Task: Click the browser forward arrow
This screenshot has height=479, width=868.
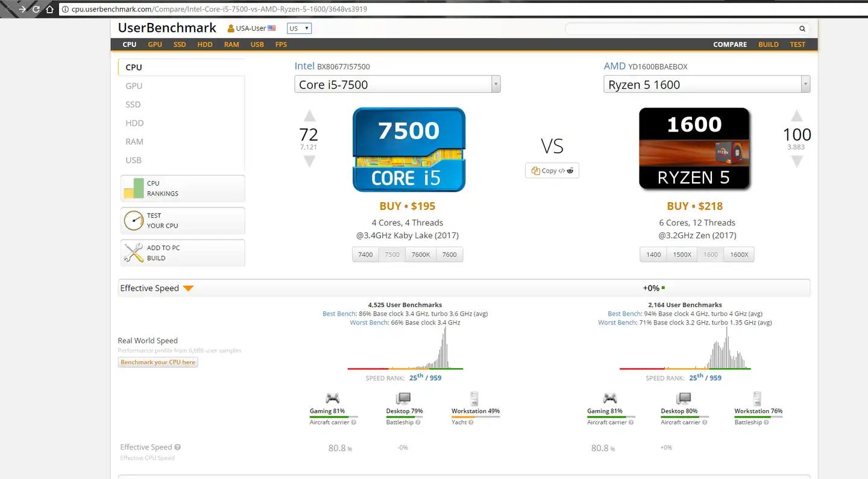Action: point(23,9)
